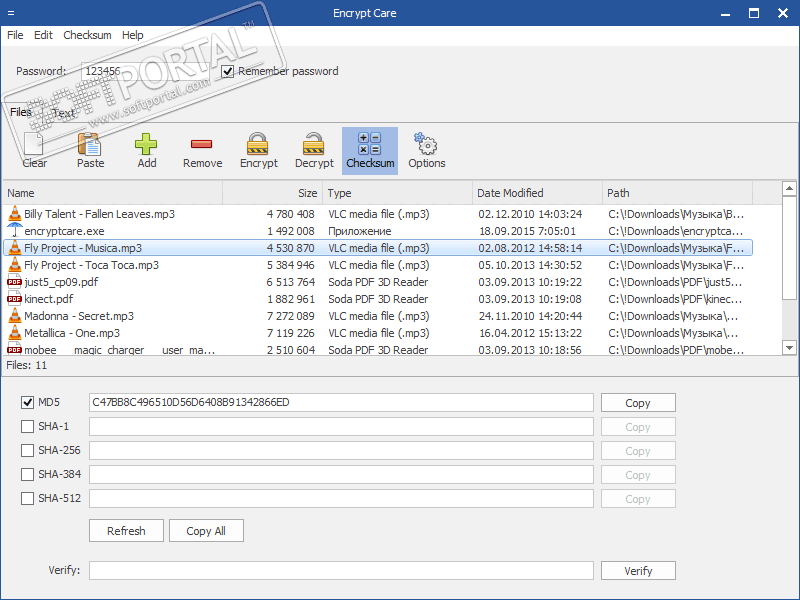Open the window system menu icon
800x600 pixels.
coord(11,13)
